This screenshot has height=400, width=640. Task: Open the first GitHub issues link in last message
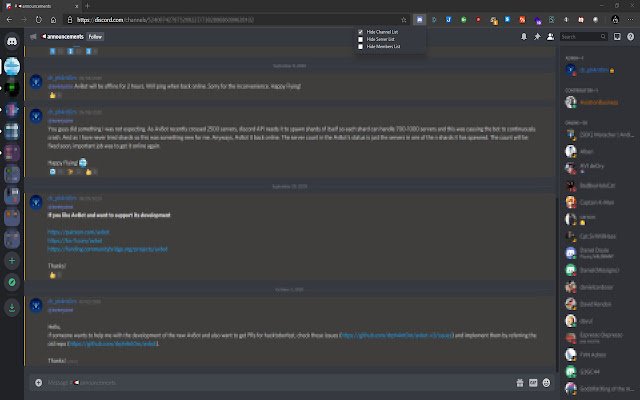pos(396,335)
